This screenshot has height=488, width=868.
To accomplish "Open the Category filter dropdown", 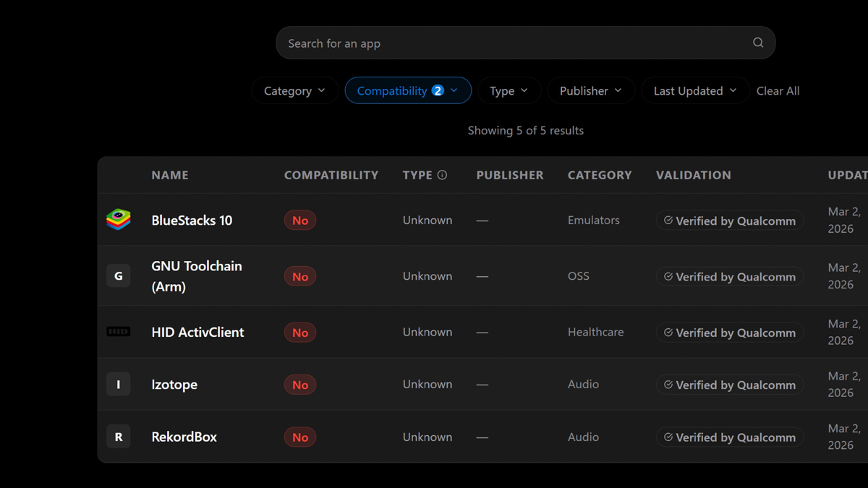I will pos(294,90).
